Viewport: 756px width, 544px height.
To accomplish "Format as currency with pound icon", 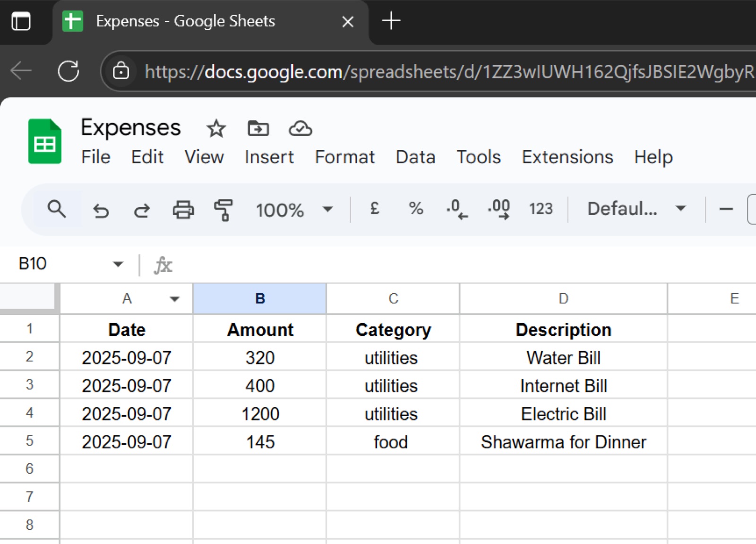I will 375,208.
